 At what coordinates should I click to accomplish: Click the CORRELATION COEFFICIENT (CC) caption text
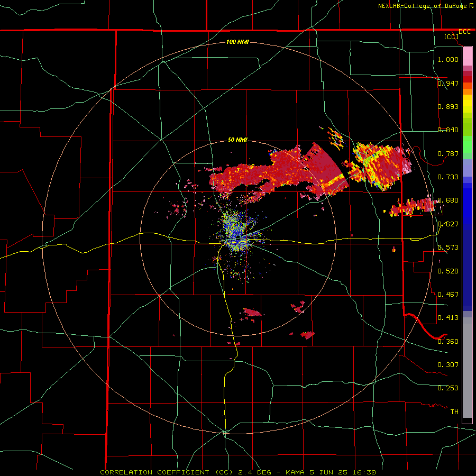pyautogui.click(x=167, y=472)
